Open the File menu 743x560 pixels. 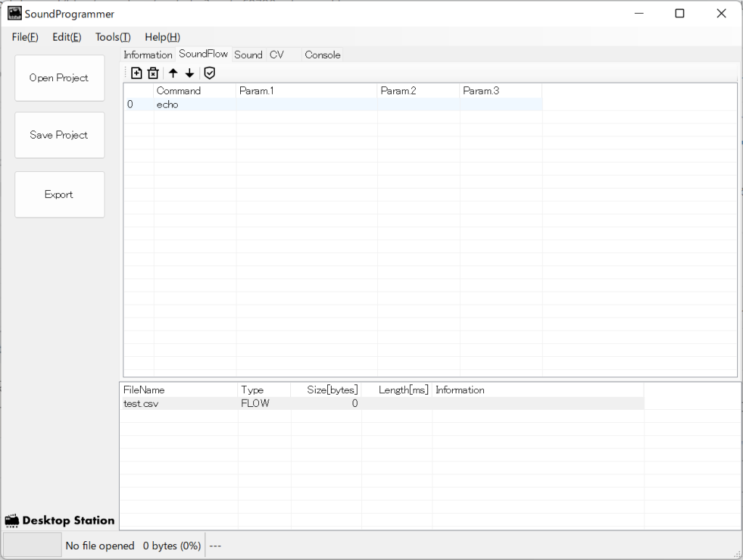coord(25,37)
